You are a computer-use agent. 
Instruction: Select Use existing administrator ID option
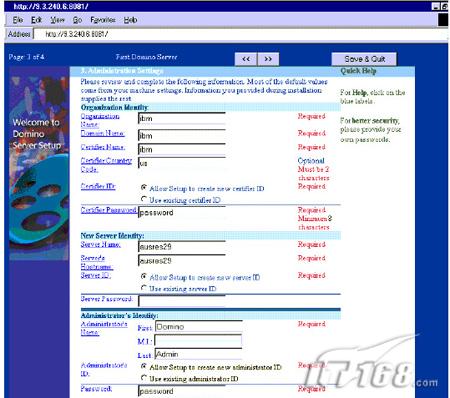(144, 378)
